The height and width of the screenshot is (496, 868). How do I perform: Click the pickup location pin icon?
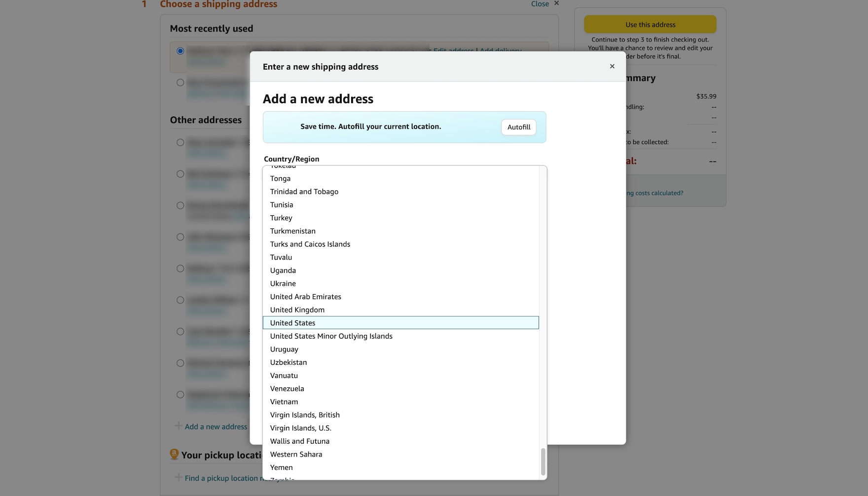pyautogui.click(x=174, y=454)
